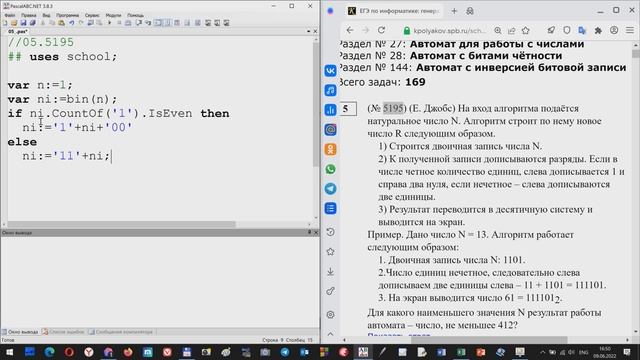Show hidden tray icons chevron
The image size is (640, 360).
coord(542,352)
